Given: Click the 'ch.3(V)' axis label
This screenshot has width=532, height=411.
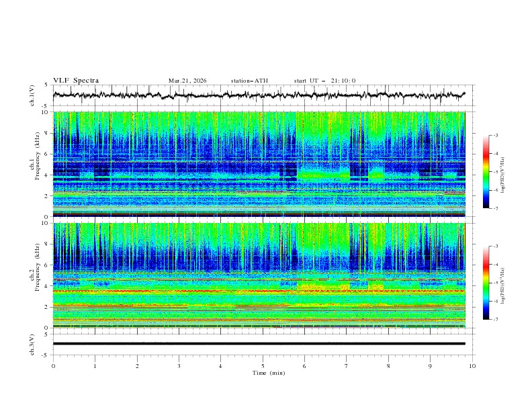Looking at the screenshot, I should coord(32,345).
